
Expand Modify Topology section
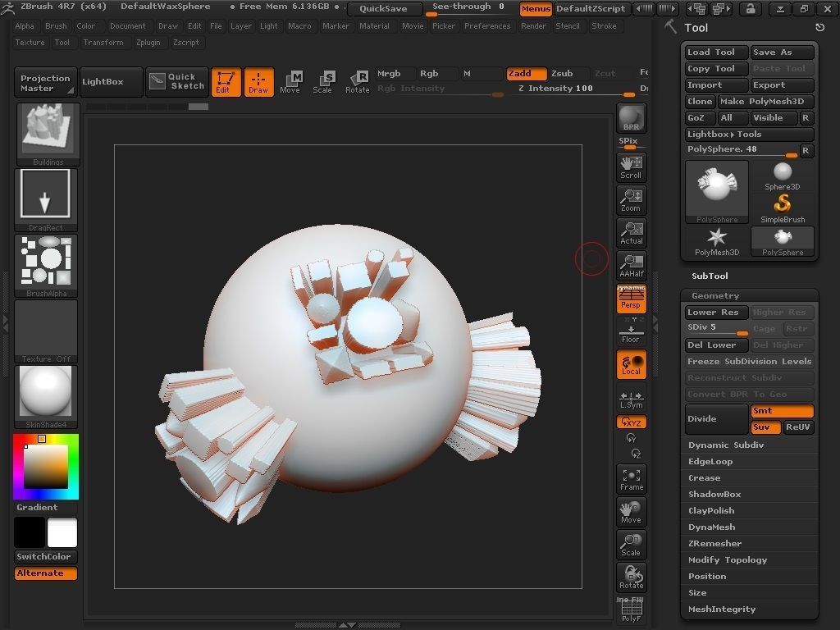point(728,559)
